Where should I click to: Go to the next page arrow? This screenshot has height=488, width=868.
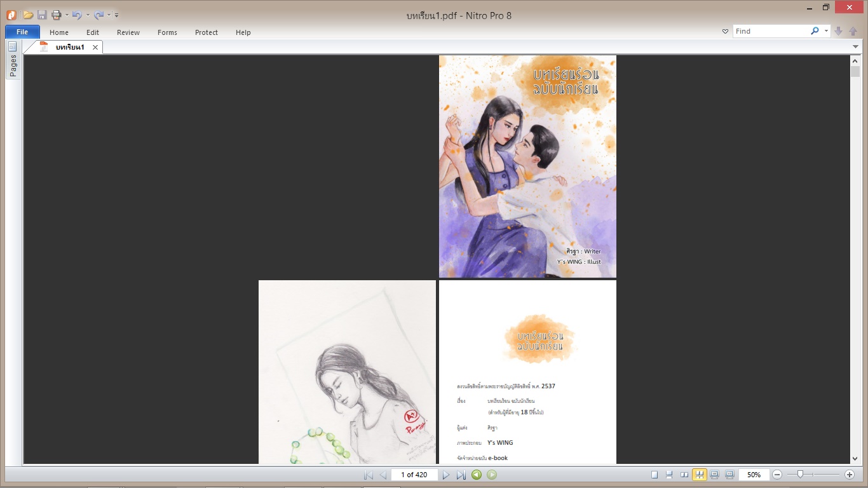446,475
